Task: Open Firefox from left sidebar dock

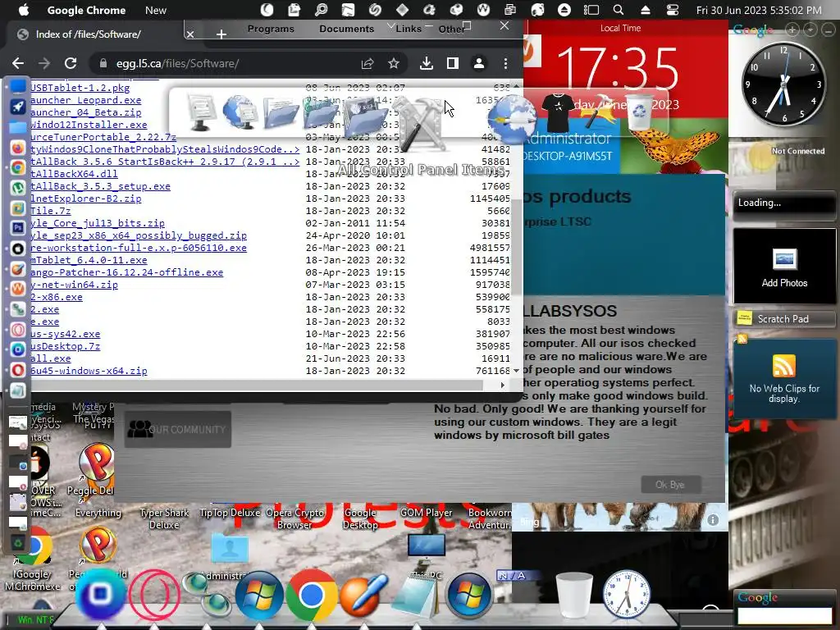Action: [x=18, y=148]
